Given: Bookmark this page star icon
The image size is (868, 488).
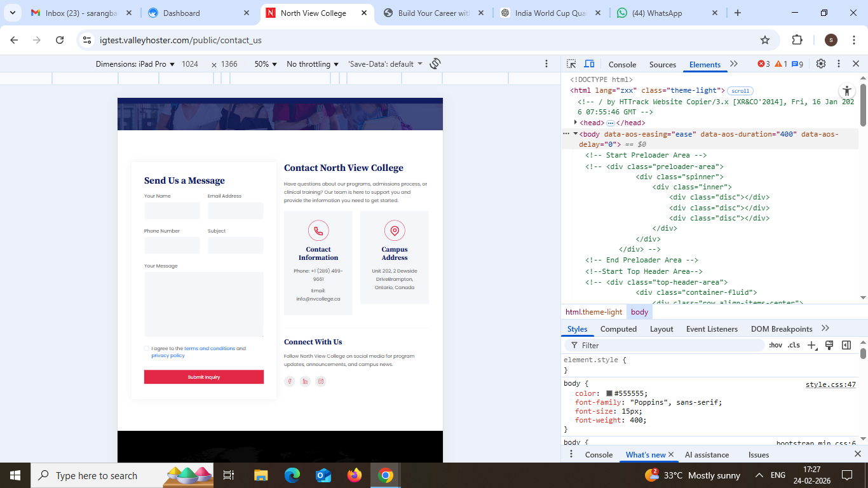Looking at the screenshot, I should (765, 40).
